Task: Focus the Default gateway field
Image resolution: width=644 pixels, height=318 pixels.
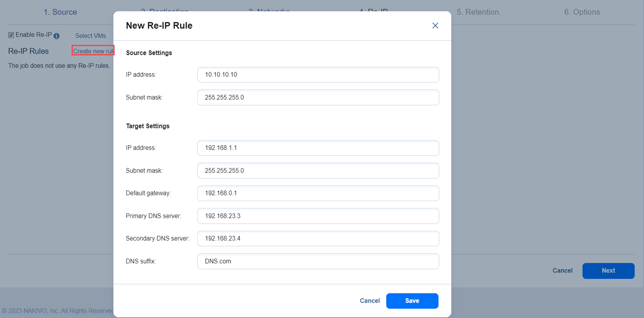Action: (318, 193)
